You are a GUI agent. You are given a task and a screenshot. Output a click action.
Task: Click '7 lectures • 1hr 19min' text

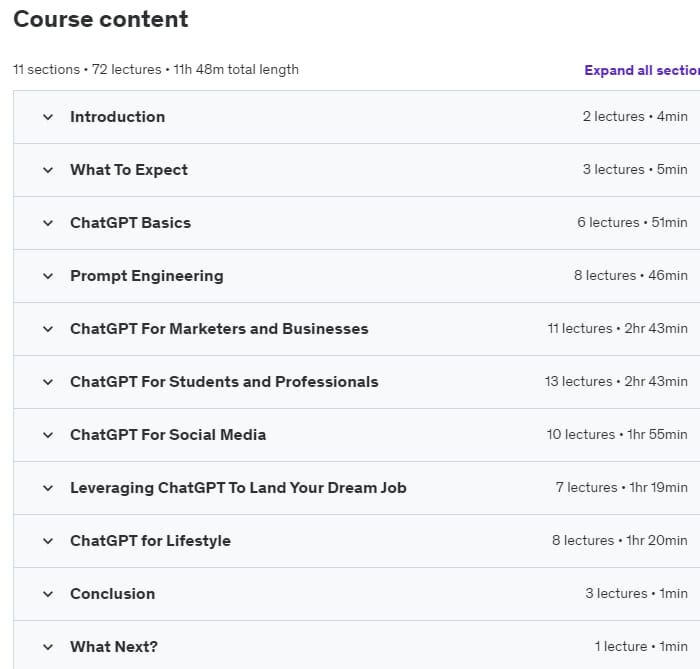coord(621,487)
